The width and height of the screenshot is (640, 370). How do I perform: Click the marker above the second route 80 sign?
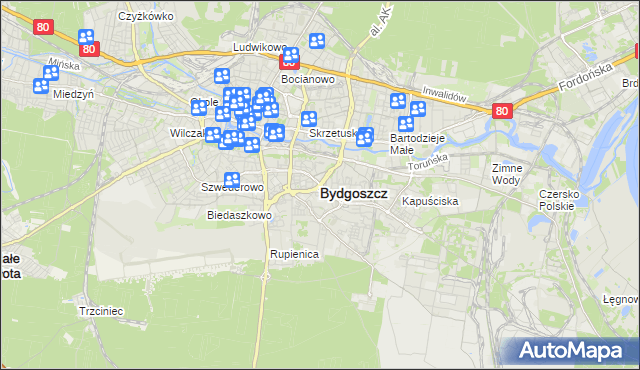pyautogui.click(x=86, y=37)
